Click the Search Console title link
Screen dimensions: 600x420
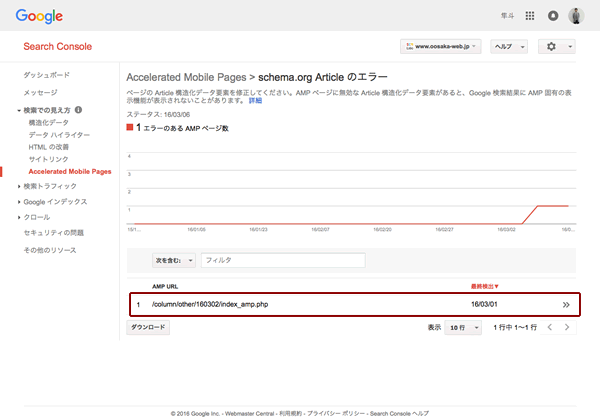pyautogui.click(x=58, y=46)
